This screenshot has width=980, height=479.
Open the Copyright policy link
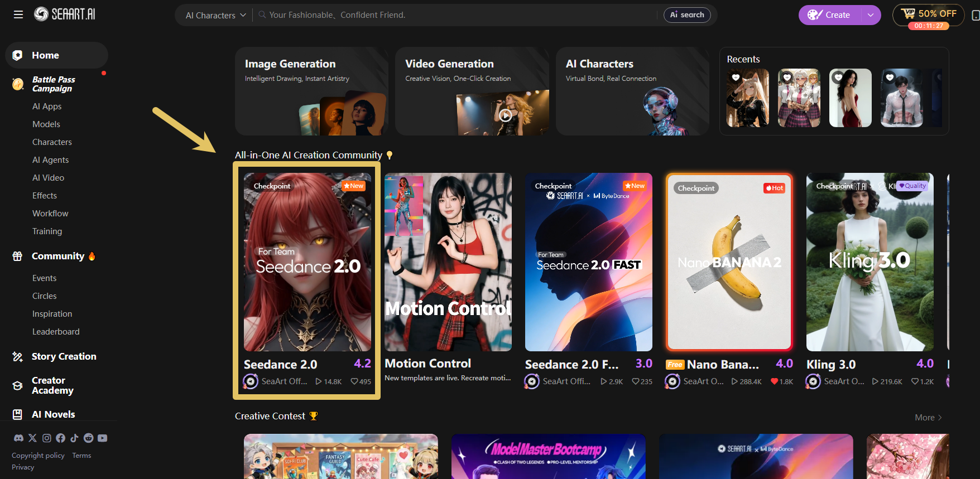point(38,456)
